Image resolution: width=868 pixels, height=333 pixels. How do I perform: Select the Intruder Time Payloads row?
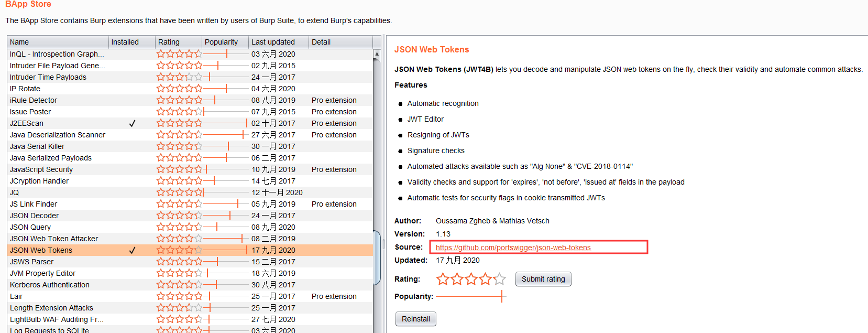190,77
